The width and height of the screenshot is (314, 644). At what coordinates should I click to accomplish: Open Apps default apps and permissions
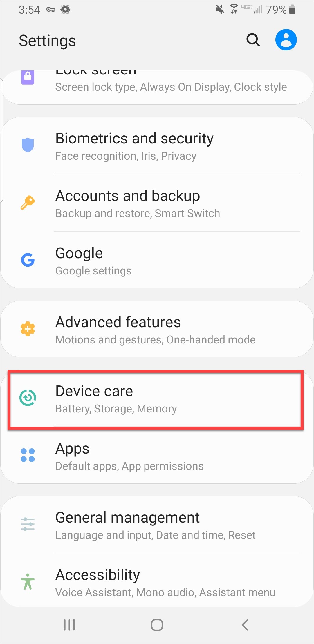tap(157, 455)
